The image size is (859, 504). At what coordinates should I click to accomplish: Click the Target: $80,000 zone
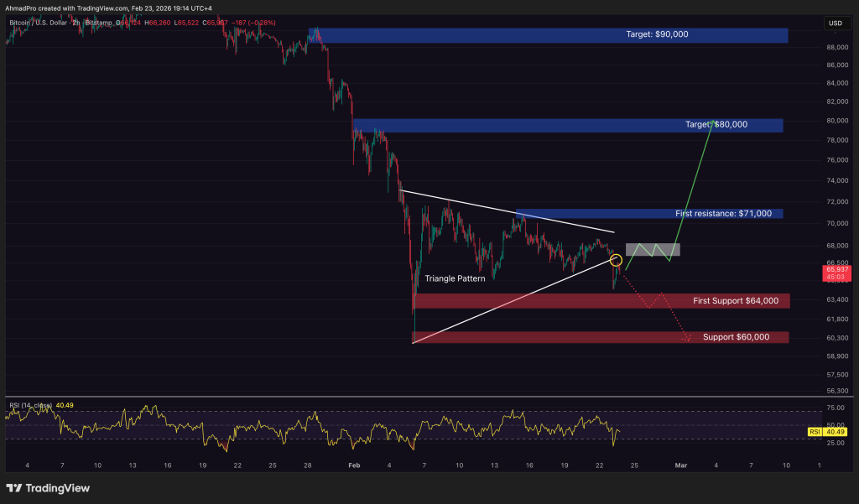(x=570, y=125)
